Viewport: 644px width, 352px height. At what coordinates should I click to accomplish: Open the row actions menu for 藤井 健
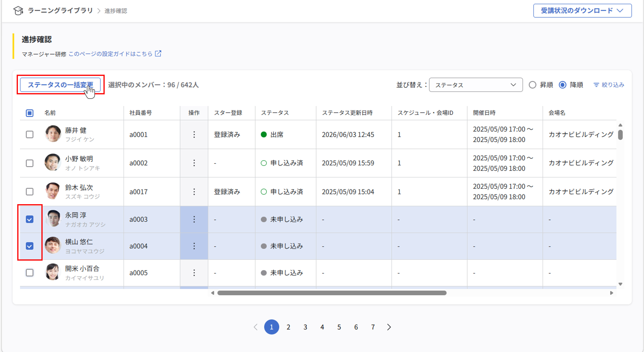(194, 135)
